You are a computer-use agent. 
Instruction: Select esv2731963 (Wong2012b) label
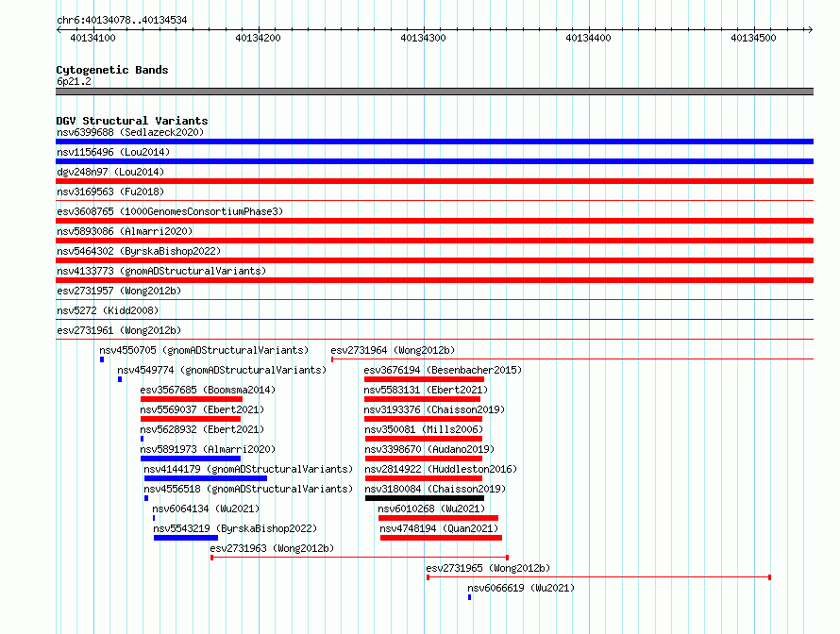click(272, 548)
